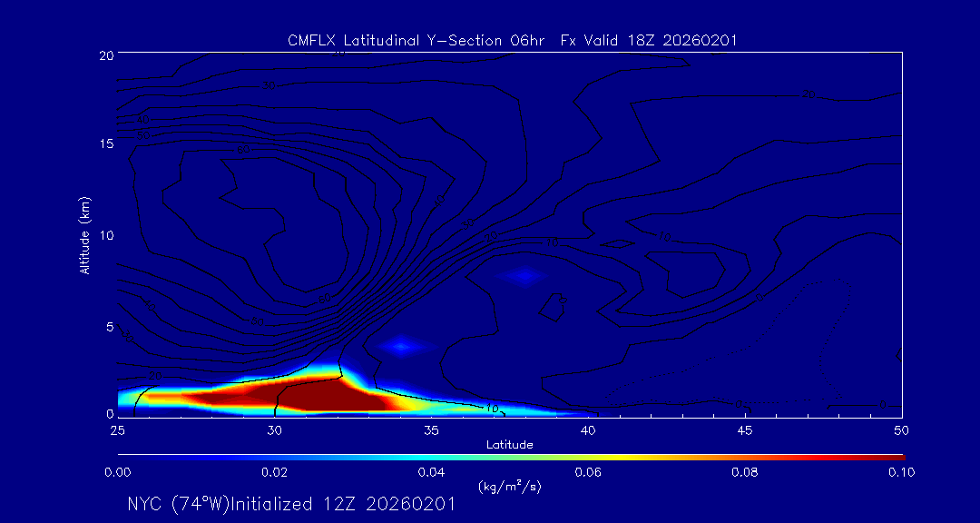Click the cyan section of color bar near 0.04
The height and width of the screenshot is (523, 980).
point(432,458)
